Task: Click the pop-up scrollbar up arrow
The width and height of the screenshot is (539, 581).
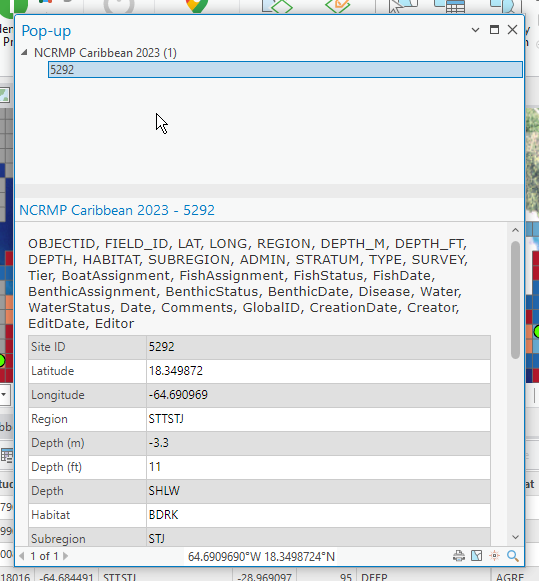Action: coord(515,230)
